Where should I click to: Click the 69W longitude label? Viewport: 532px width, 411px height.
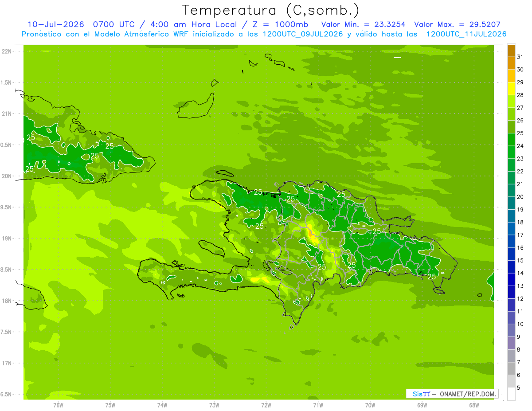[422, 405]
